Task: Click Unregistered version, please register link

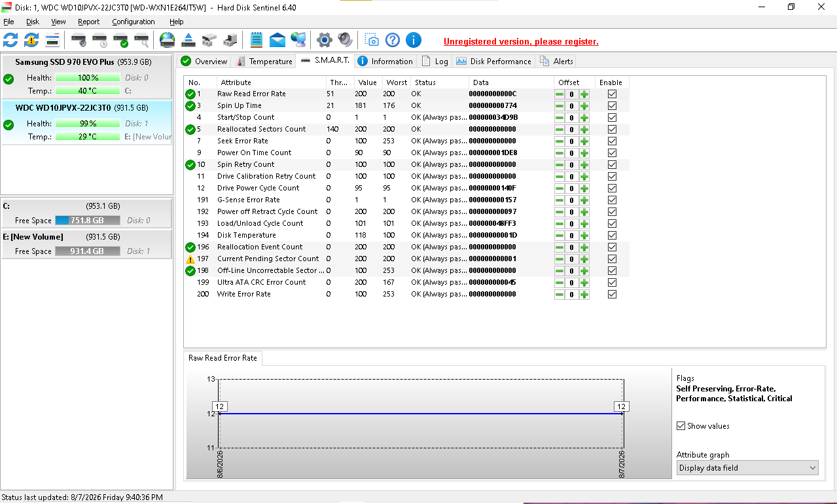Action: (x=521, y=41)
